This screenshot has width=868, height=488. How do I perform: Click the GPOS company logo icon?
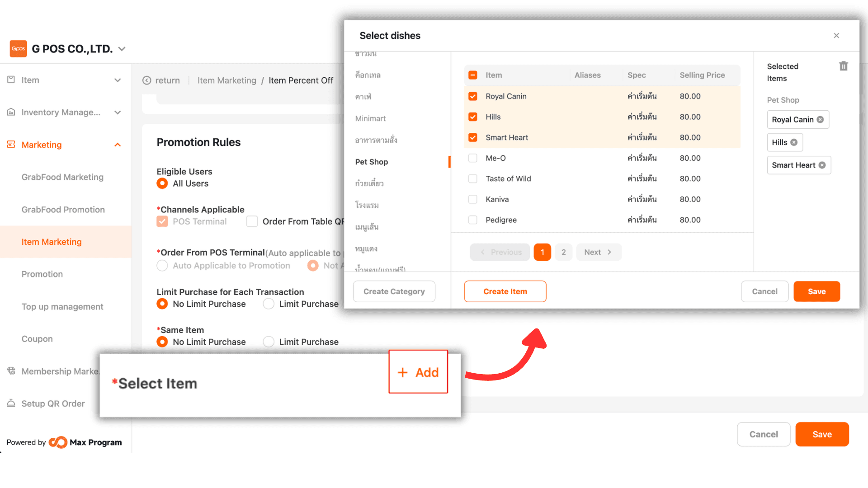(x=18, y=49)
